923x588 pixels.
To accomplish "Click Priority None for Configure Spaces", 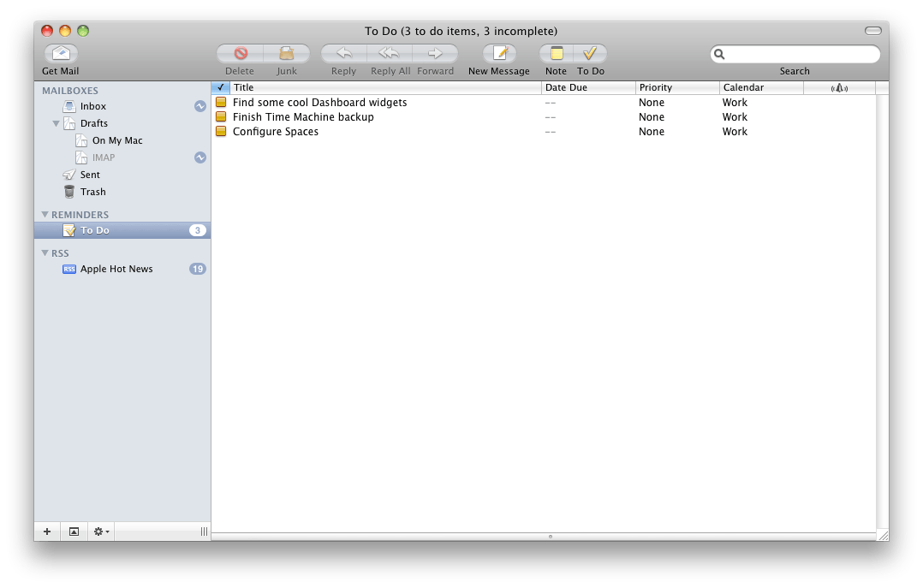I will [652, 131].
